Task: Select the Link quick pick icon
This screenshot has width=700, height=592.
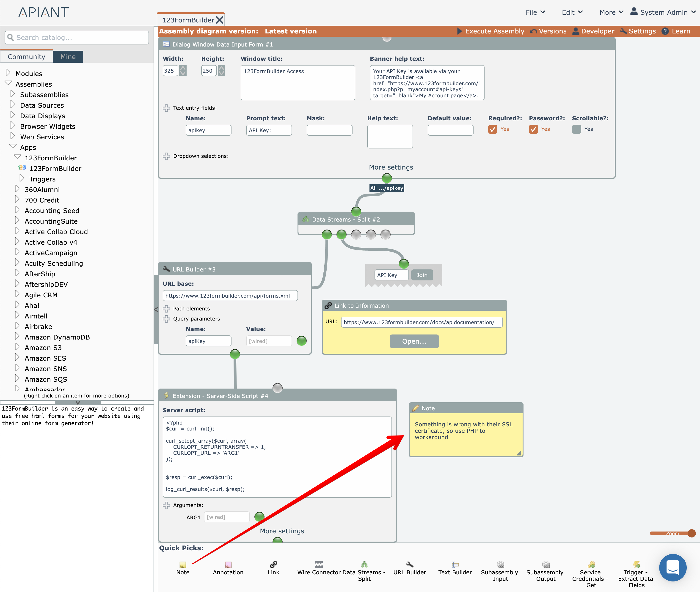Action: [273, 565]
